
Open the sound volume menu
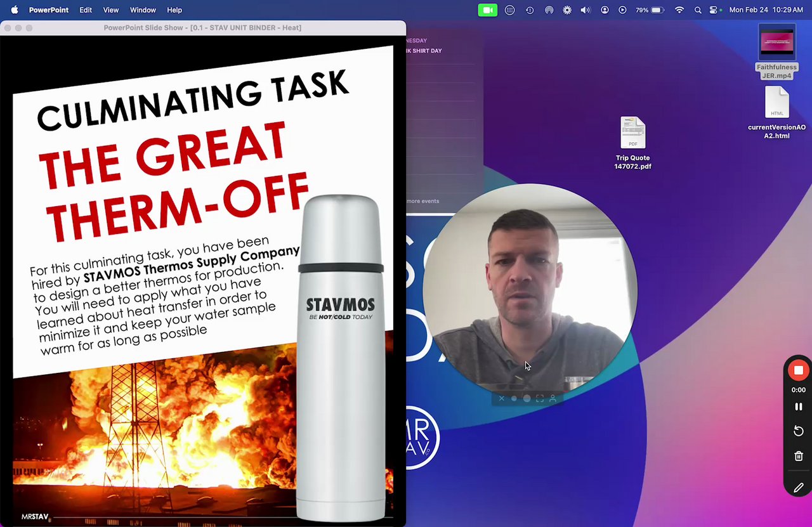coord(586,10)
